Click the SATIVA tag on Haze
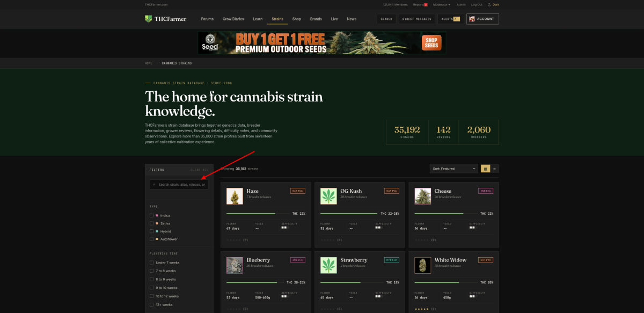 point(297,191)
